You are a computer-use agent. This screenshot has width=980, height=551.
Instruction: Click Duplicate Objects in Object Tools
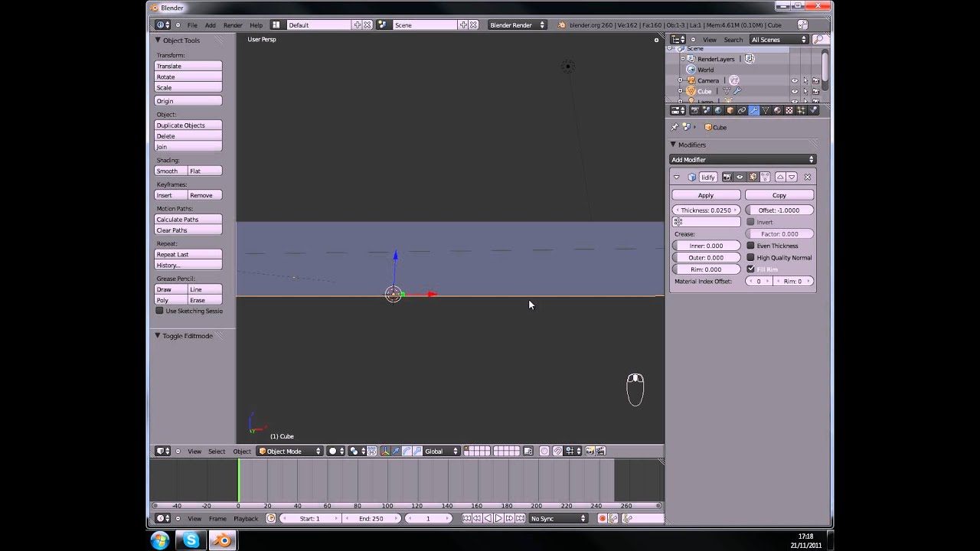click(188, 125)
